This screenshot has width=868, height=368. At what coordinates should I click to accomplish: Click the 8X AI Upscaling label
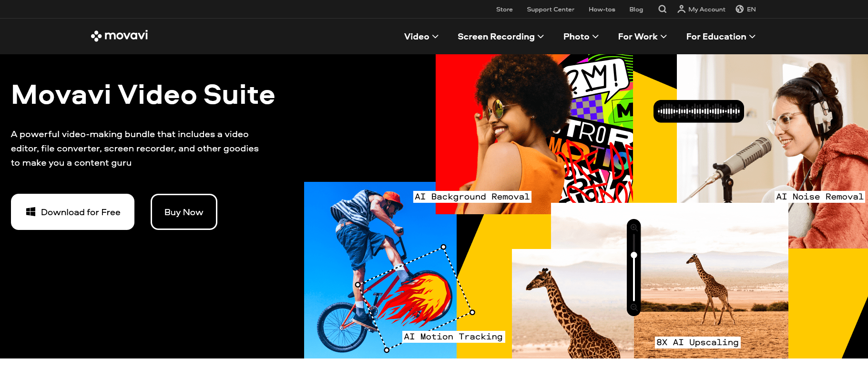point(697,342)
